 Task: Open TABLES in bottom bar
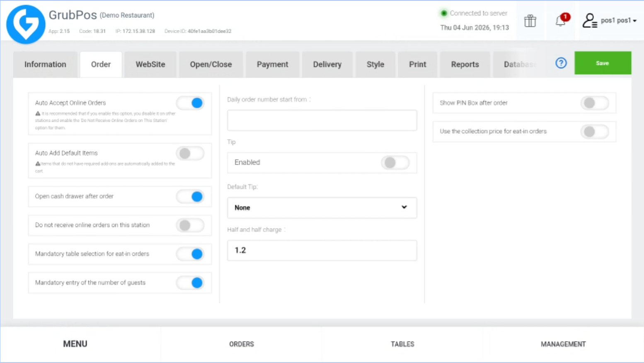(x=402, y=344)
